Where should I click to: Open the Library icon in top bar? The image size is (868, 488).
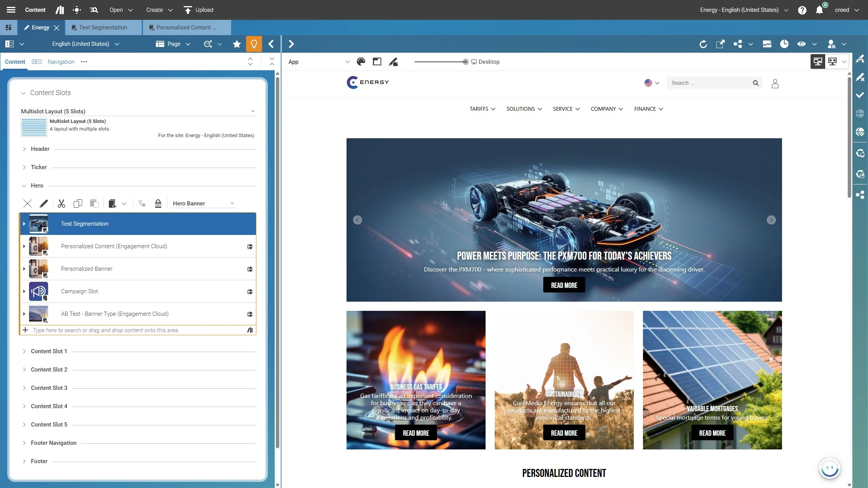pos(60,10)
